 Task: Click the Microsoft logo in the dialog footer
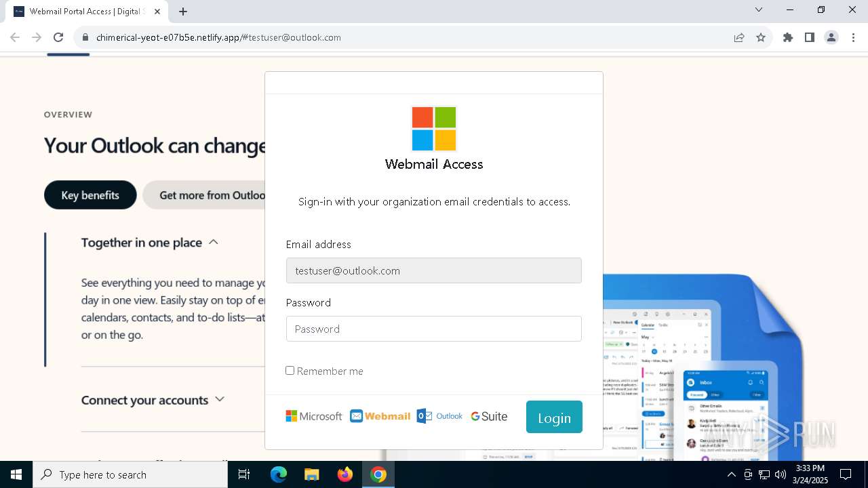coord(314,416)
